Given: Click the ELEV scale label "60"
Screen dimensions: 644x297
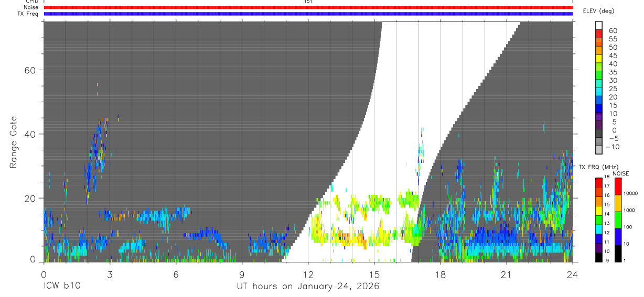Looking at the screenshot, I should click(612, 30).
